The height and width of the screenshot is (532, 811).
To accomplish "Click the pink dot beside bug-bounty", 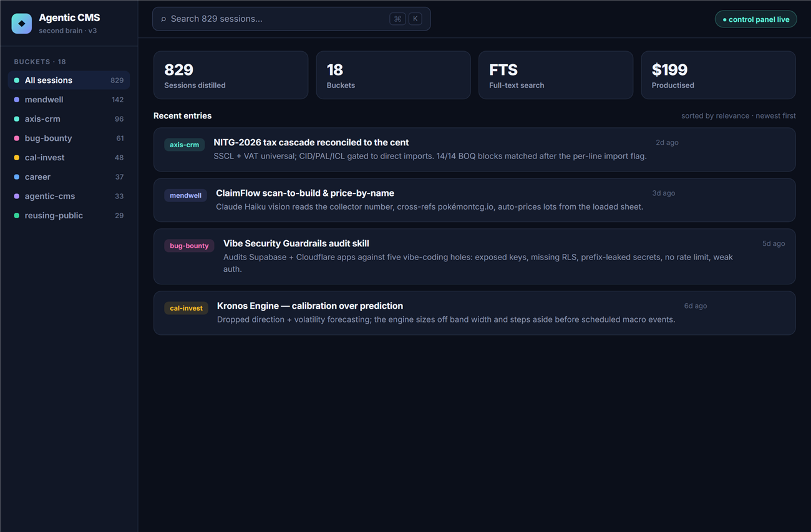I will (x=17, y=138).
